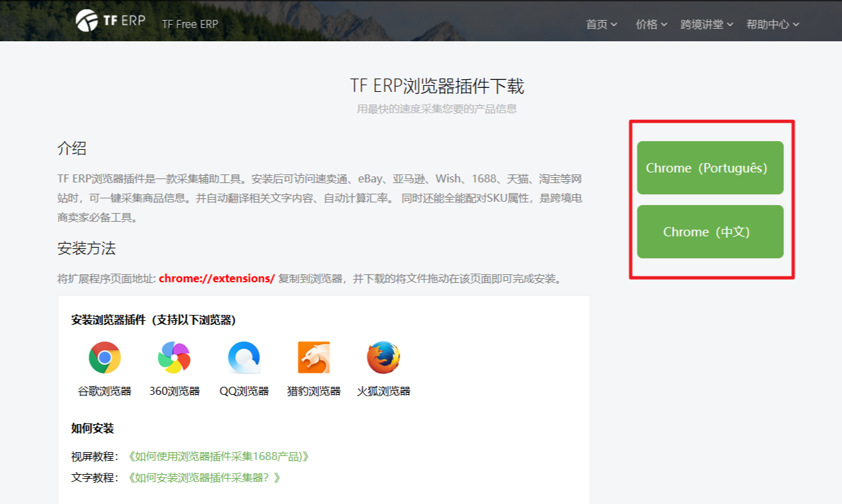Click the TF ERP浏览器插件下载 page title

[x=437, y=86]
